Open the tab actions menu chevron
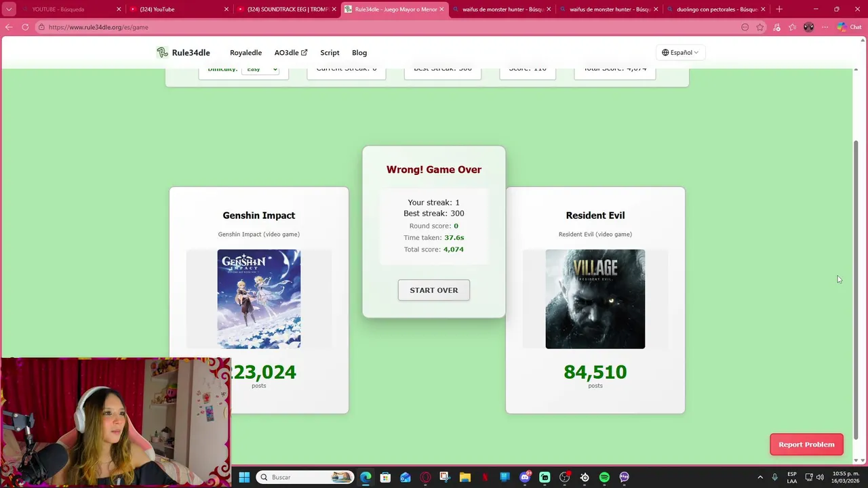868x488 pixels. [x=9, y=9]
